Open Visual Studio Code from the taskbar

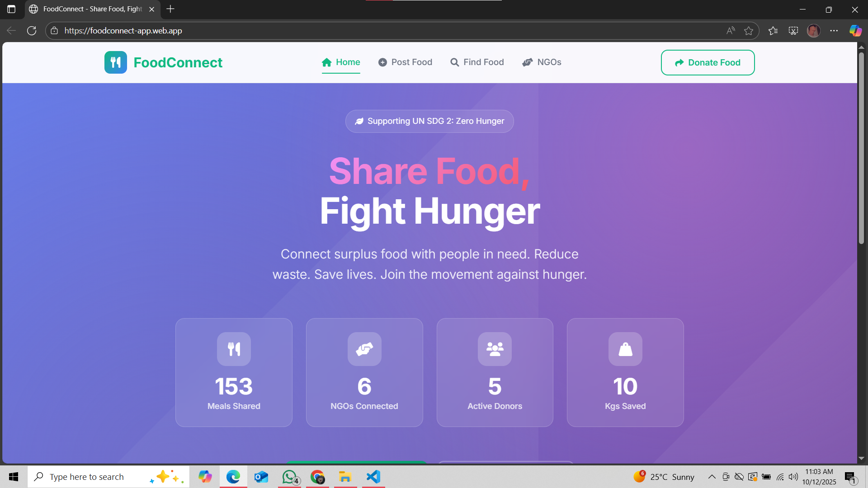[x=373, y=477]
